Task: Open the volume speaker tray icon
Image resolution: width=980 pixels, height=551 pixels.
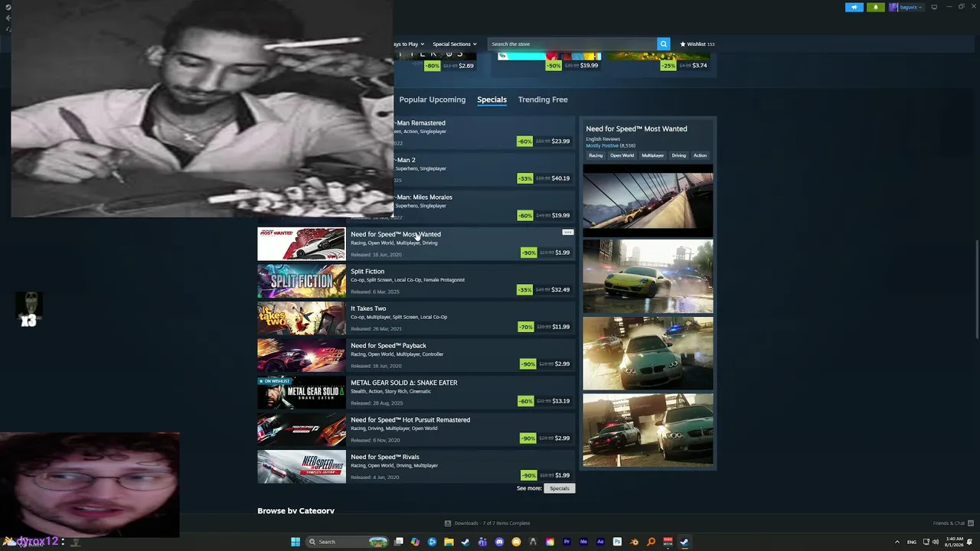Action: coord(936,542)
